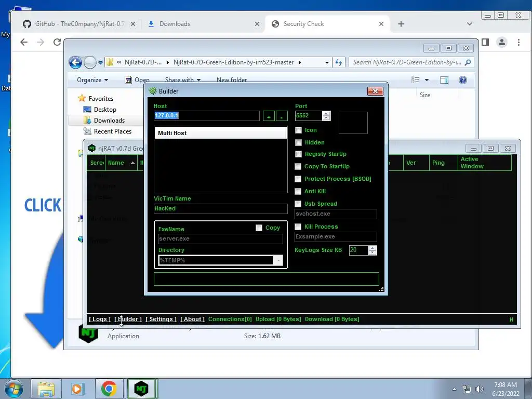Open the Directory %TEMP% dropdown

(x=278, y=260)
